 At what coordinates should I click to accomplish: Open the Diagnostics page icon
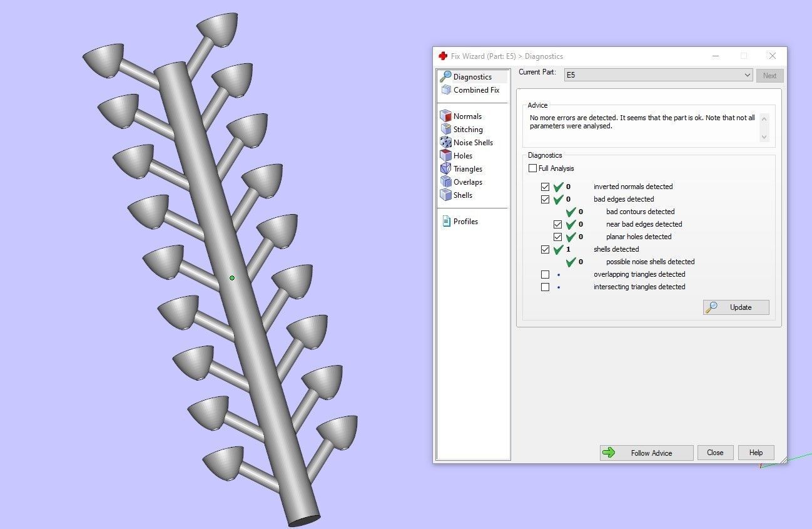(445, 76)
